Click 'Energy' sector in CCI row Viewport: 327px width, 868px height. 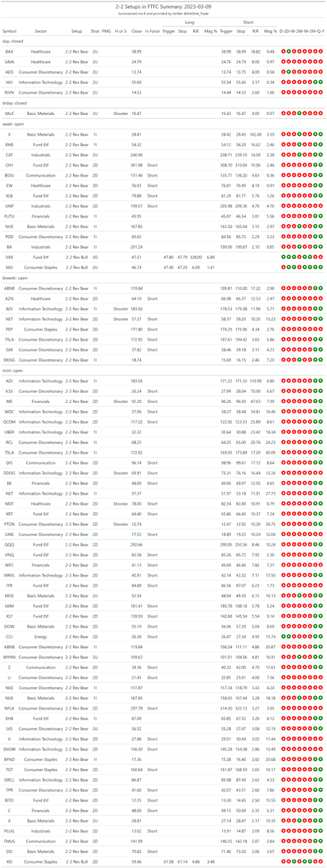coord(41,636)
